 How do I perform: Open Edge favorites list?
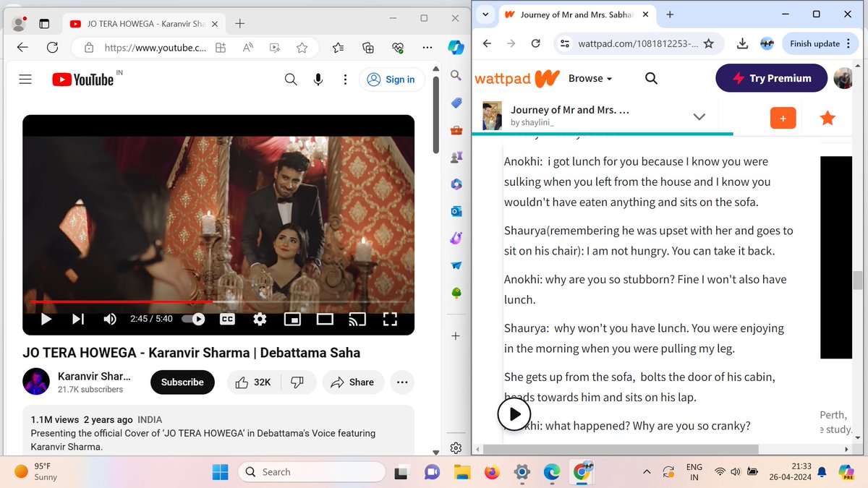point(339,48)
